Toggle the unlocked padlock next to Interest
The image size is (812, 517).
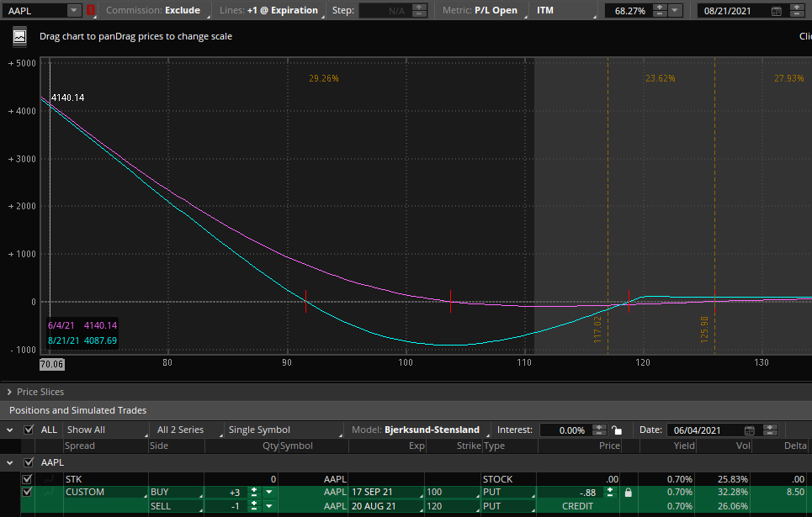(616, 430)
